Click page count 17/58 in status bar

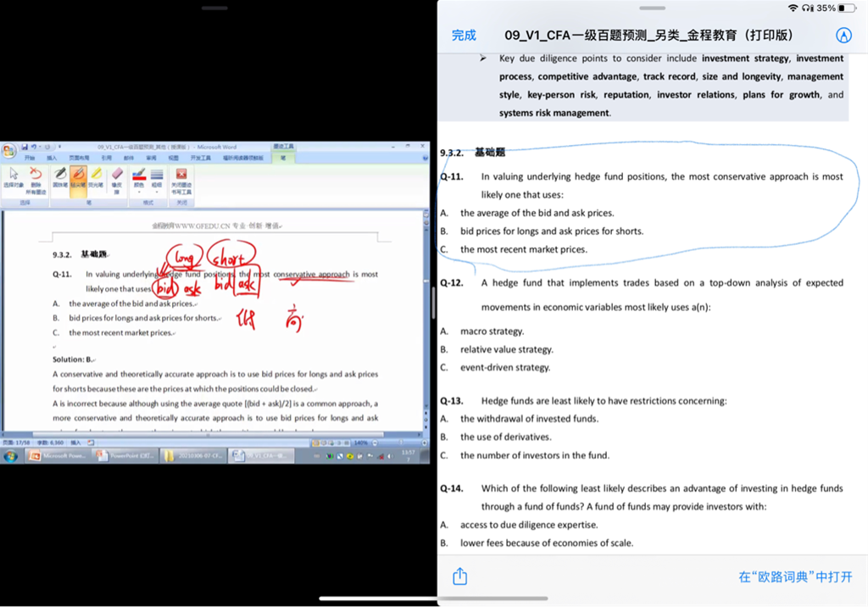[16, 443]
